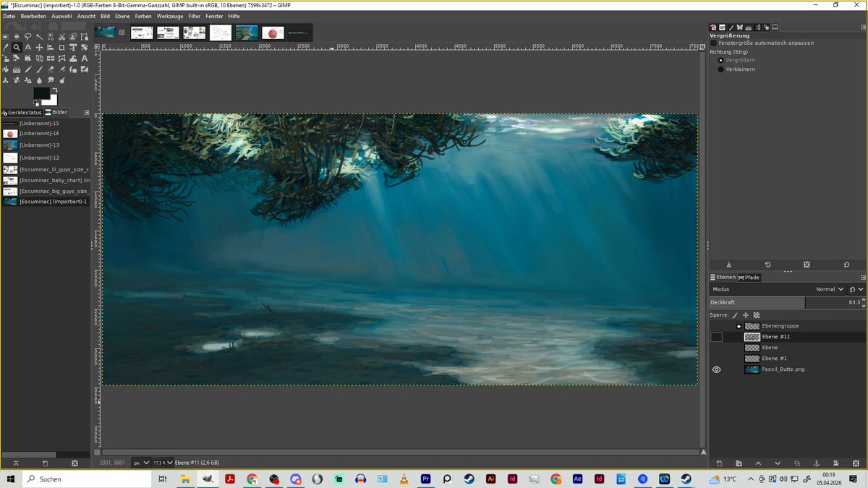Select the 'Verkleinern' radio option
This screenshot has height=488, width=868.
[x=720, y=69]
